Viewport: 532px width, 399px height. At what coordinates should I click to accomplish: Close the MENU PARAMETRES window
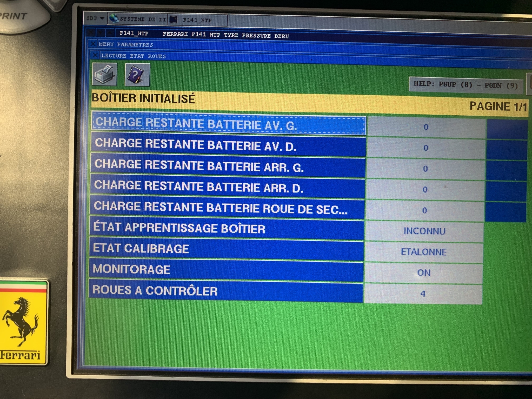click(93, 44)
